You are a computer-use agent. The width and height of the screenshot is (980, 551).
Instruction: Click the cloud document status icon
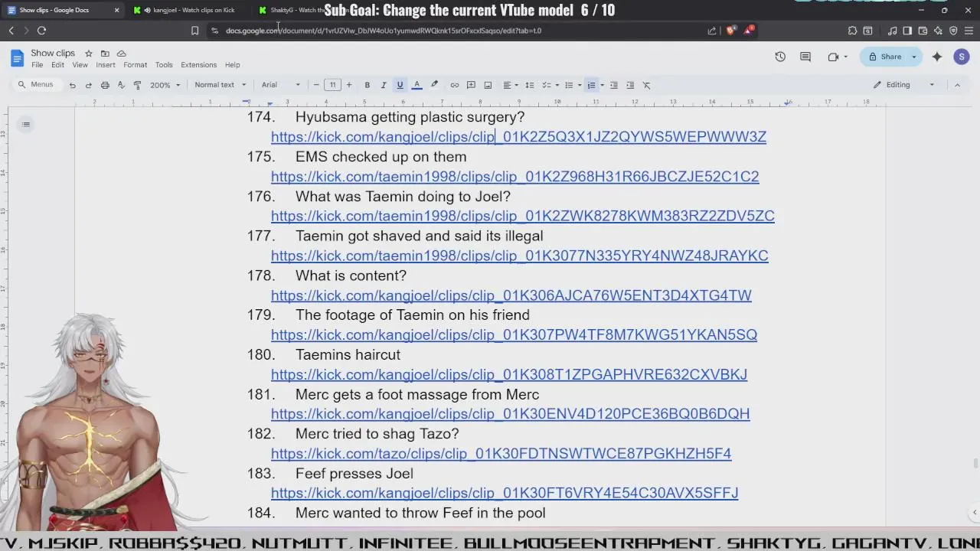(121, 53)
